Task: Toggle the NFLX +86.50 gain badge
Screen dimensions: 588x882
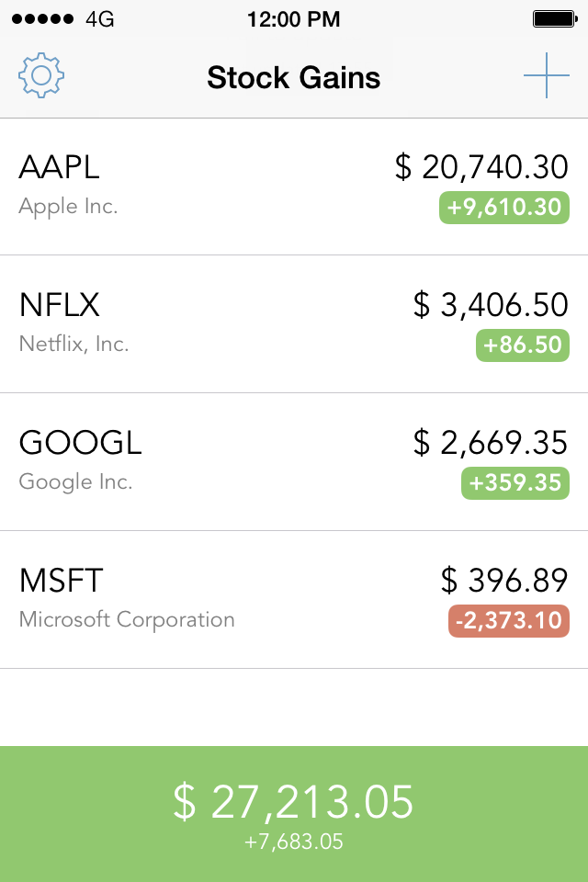Action: click(x=523, y=345)
